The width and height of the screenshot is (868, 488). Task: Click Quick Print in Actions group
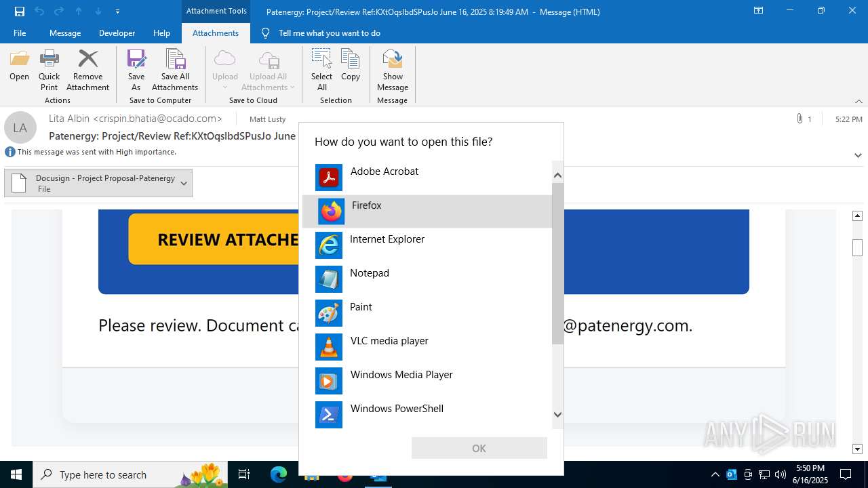[x=49, y=70]
